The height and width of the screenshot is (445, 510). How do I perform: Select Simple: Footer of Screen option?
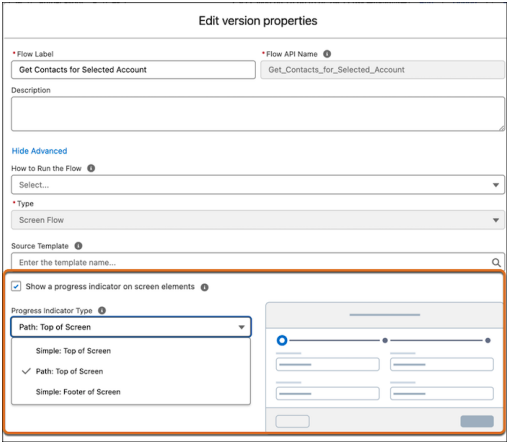click(78, 392)
